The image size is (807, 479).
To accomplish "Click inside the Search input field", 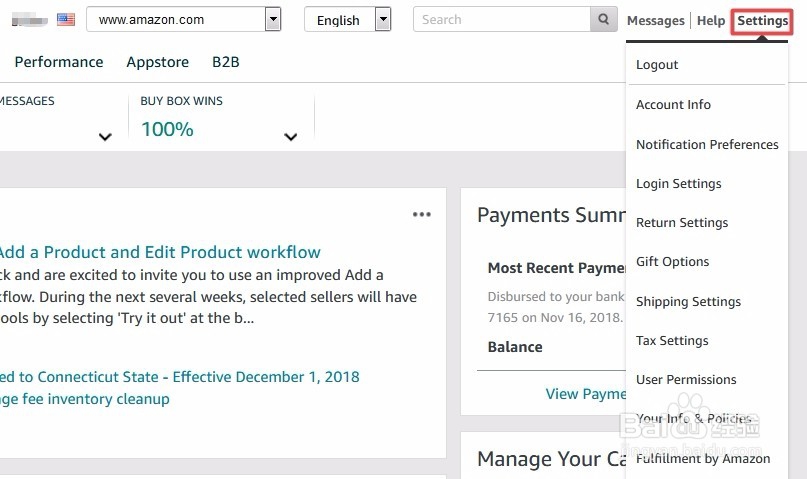I will pyautogui.click(x=503, y=19).
